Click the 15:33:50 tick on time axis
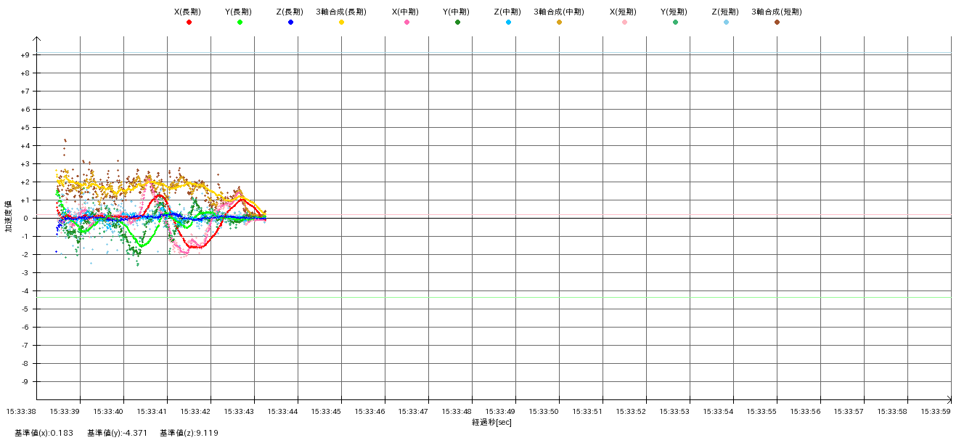Image resolution: width=980 pixels, height=443 pixels. tap(544, 411)
